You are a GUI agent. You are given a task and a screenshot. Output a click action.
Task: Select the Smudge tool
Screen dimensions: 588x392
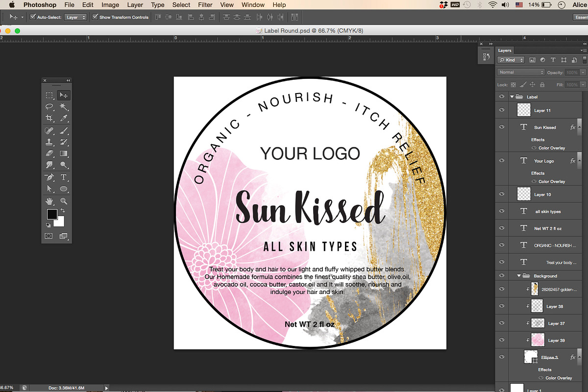click(49, 165)
